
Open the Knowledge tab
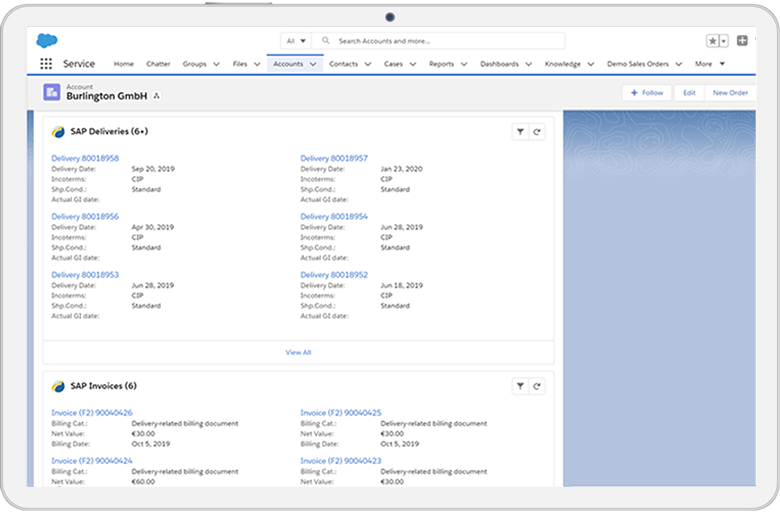point(563,64)
